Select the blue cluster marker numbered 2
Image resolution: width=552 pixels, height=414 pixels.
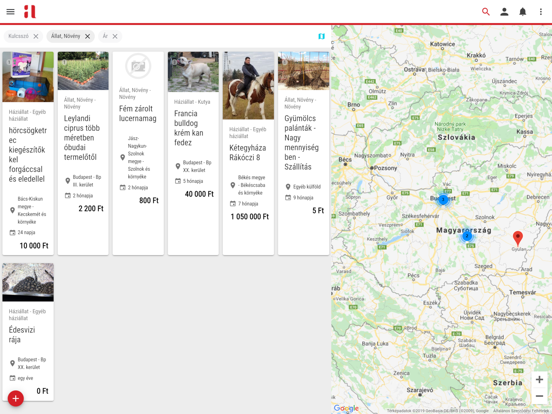pyautogui.click(x=467, y=236)
